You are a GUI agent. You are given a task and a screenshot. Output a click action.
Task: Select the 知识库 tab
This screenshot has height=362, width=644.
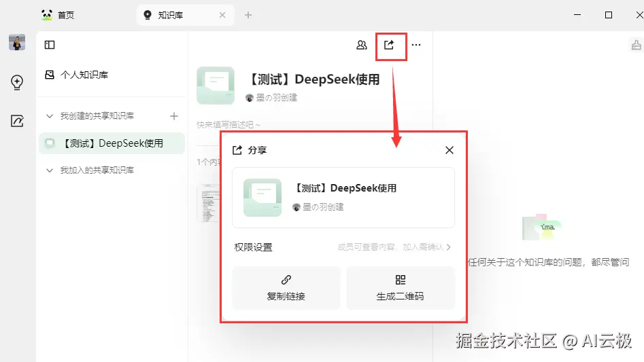(x=185, y=15)
